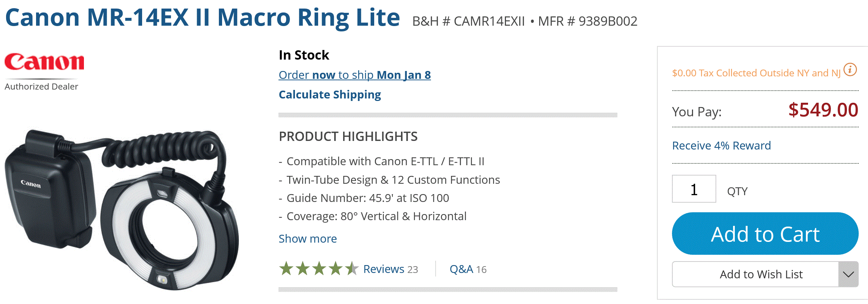The image size is (868, 304).
Task: Click Order now to ship Mon Jan 8
Action: [x=355, y=75]
